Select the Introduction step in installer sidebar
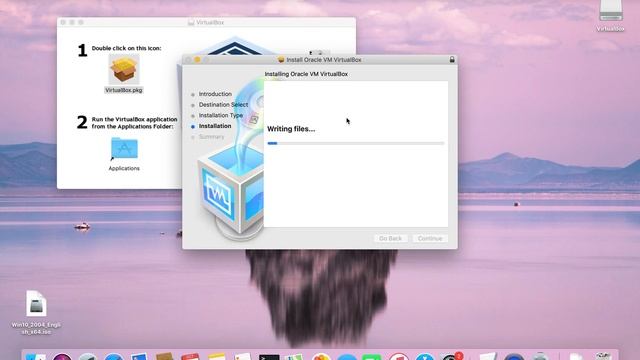This screenshot has height=360, width=640. pyautogui.click(x=215, y=94)
